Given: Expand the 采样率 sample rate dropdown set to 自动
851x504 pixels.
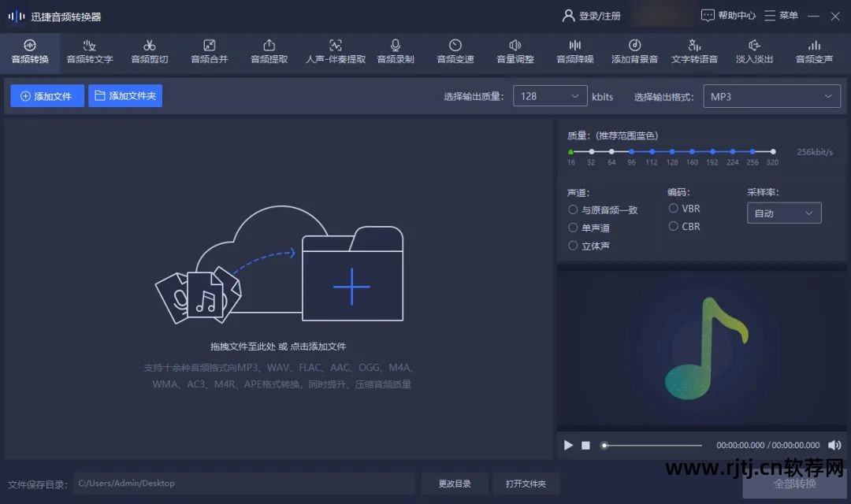Looking at the screenshot, I should [783, 213].
